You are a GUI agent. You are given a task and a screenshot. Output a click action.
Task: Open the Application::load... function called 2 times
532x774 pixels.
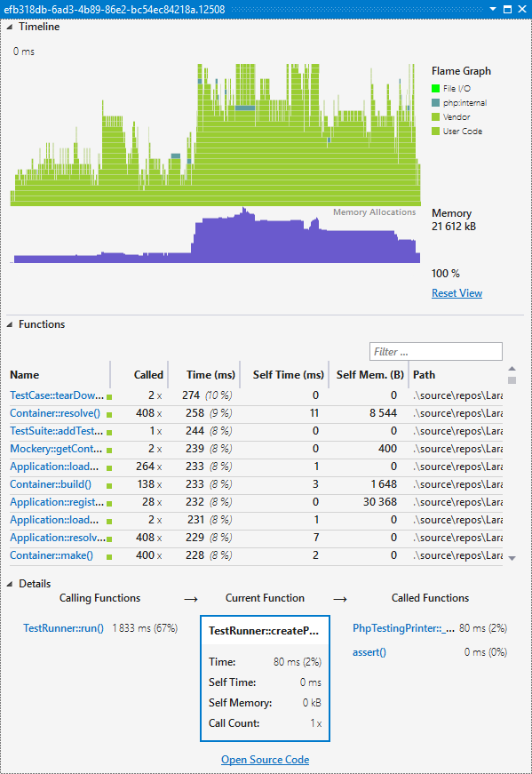coord(54,520)
